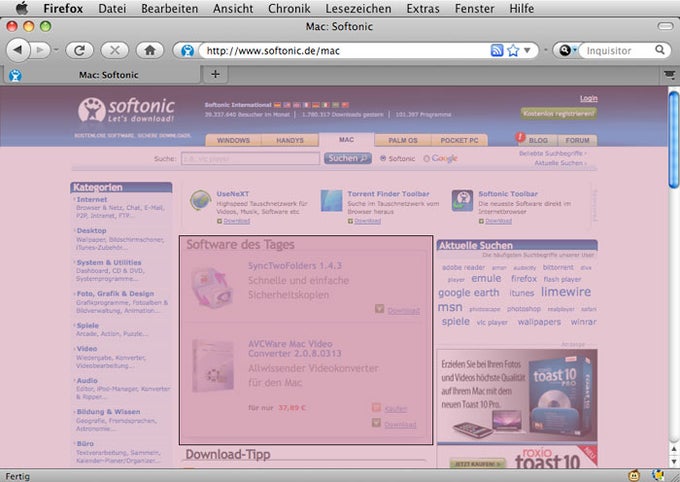Click limewire in Aktuelle Suchen cloud
The width and height of the screenshot is (680, 482).
(x=566, y=292)
